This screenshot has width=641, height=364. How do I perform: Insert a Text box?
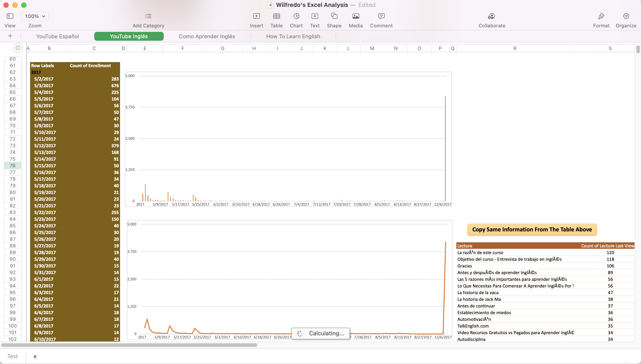[x=315, y=16]
